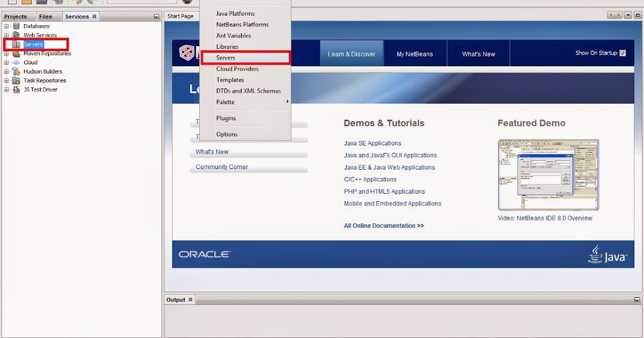Open Libraries from the menu
Viewport: 644px width, 338px height.
tap(245, 47)
